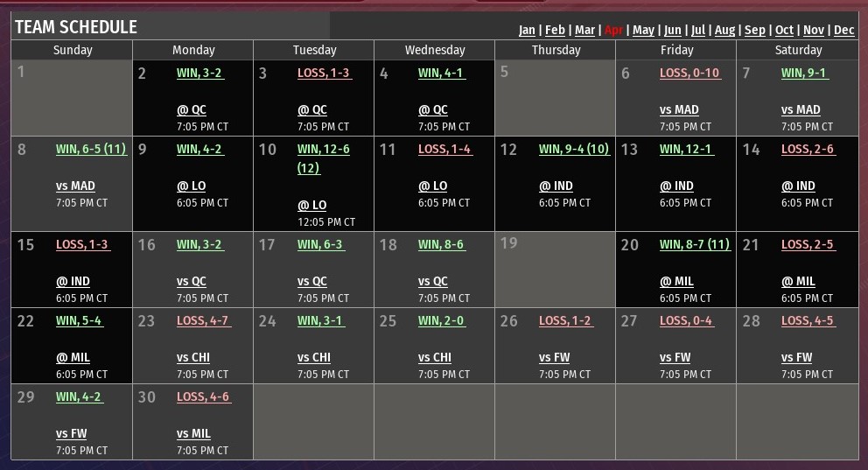This screenshot has width=868, height=470.
Task: Open April 30 result LOSS, 4-6
Action: coord(204,397)
